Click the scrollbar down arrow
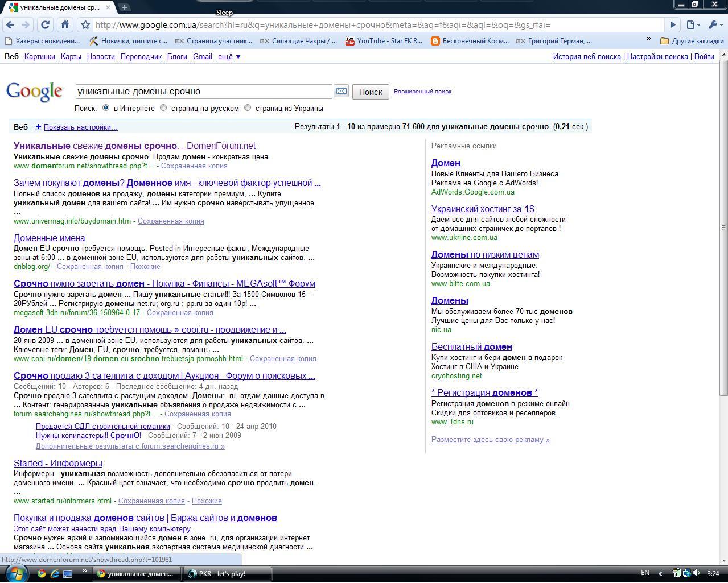The height and width of the screenshot is (583, 728). point(723,561)
